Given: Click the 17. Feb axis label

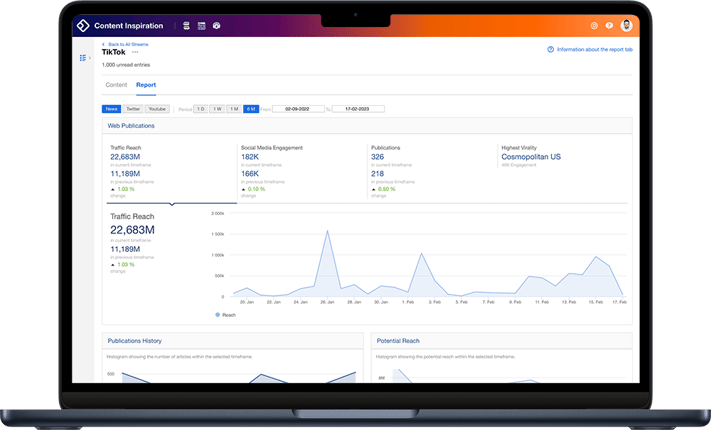Looking at the screenshot, I should pyautogui.click(x=619, y=302).
